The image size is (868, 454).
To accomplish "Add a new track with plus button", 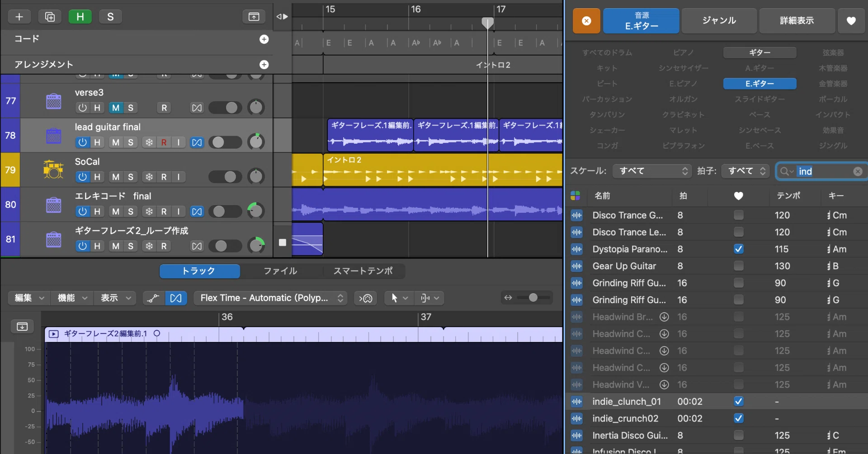I will tap(19, 17).
